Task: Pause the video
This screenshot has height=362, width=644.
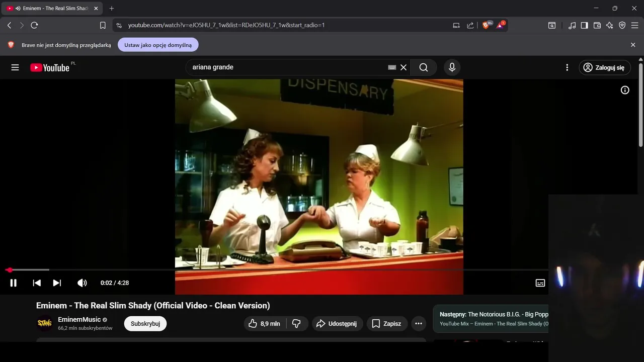Action: [x=14, y=283]
